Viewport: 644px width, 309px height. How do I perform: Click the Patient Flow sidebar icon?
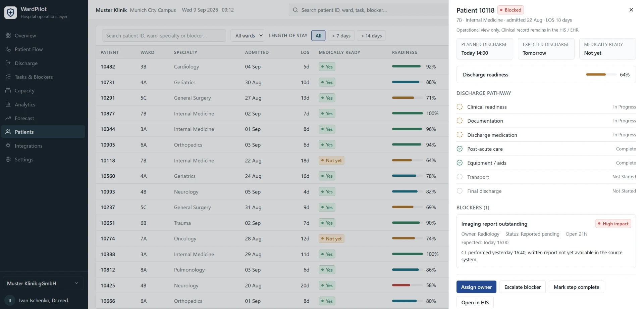click(x=8, y=49)
